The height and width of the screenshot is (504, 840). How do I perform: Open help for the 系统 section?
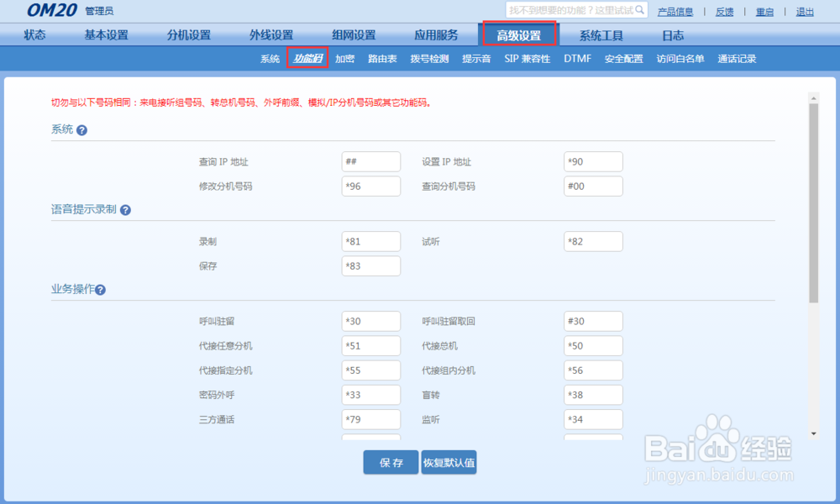81,129
